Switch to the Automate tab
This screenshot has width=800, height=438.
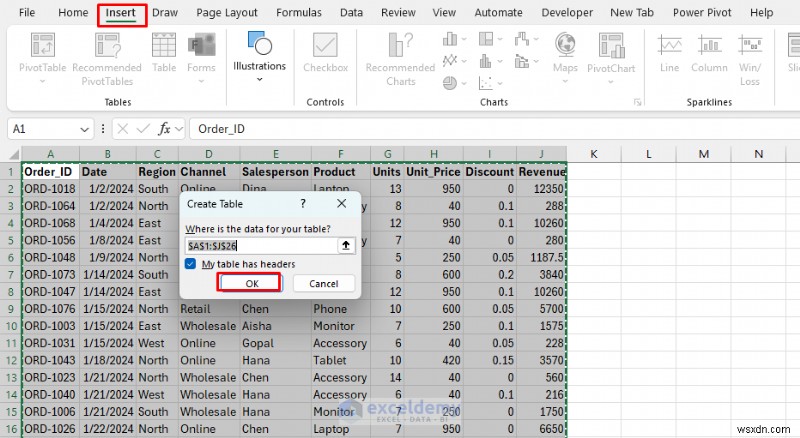(x=498, y=13)
